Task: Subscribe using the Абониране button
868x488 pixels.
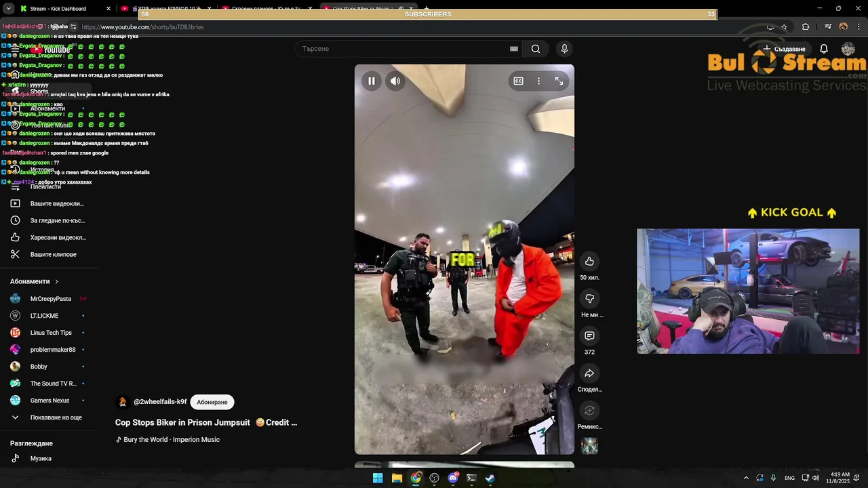Action: [x=212, y=402]
